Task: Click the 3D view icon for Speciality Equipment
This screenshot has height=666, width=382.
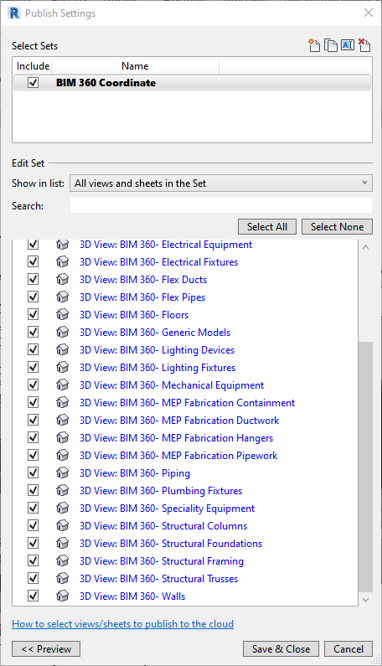Action: (62, 508)
